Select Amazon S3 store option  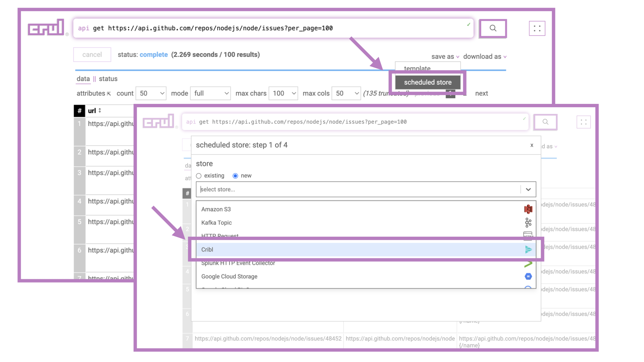366,209
